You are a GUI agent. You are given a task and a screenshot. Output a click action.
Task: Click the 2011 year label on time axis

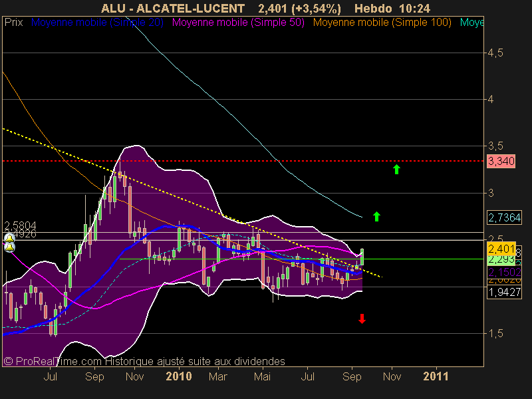[436, 376]
